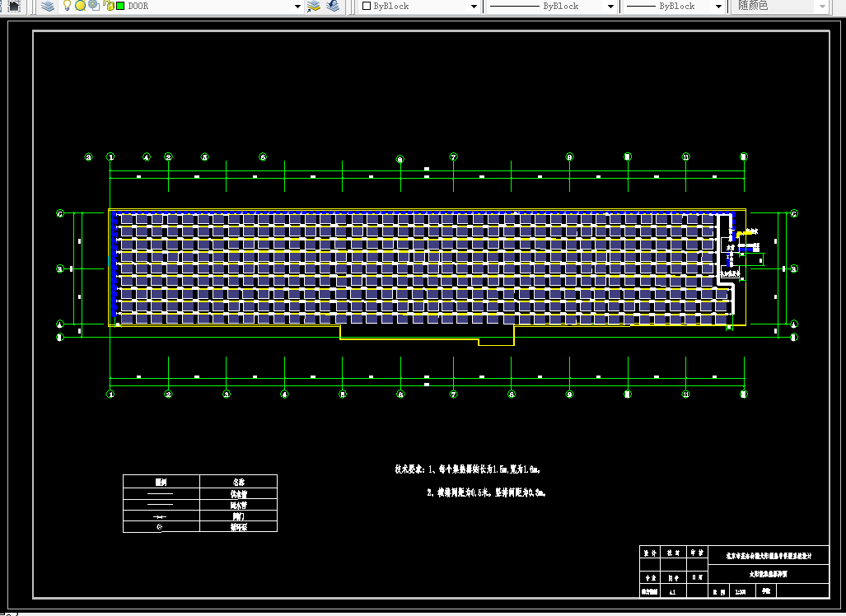Select the project title text in title block
Screen dimensions: 846x616
pos(769,555)
